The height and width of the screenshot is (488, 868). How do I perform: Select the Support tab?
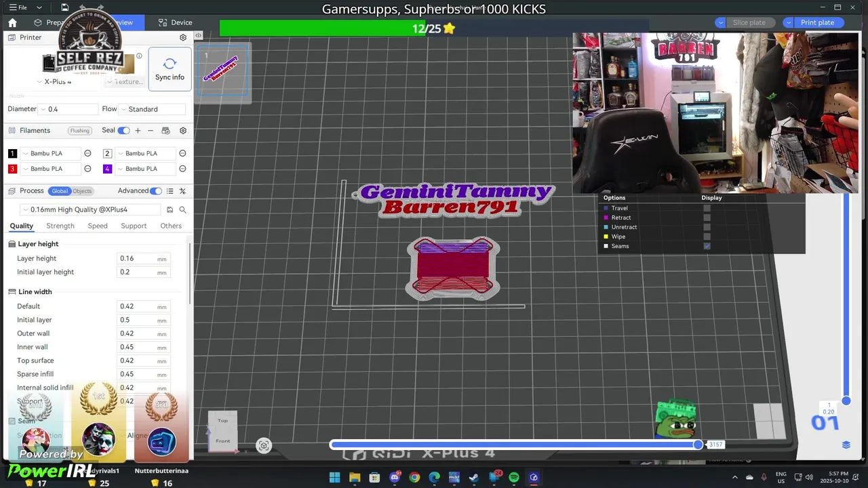pos(134,226)
